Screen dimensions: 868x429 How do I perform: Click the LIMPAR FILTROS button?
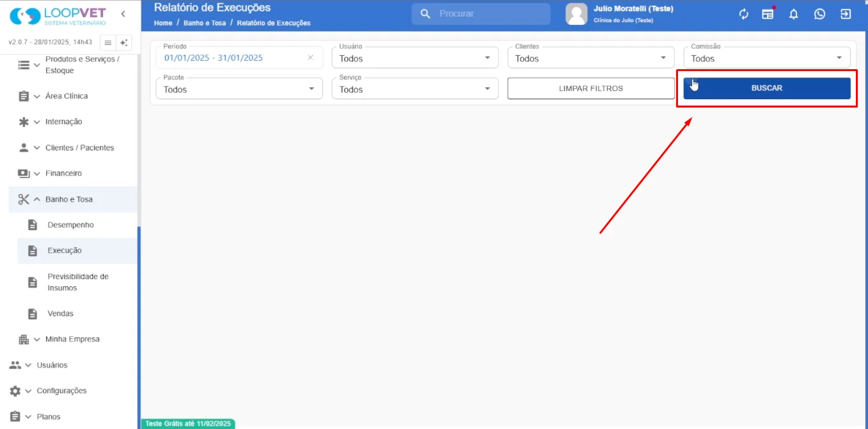pyautogui.click(x=591, y=88)
